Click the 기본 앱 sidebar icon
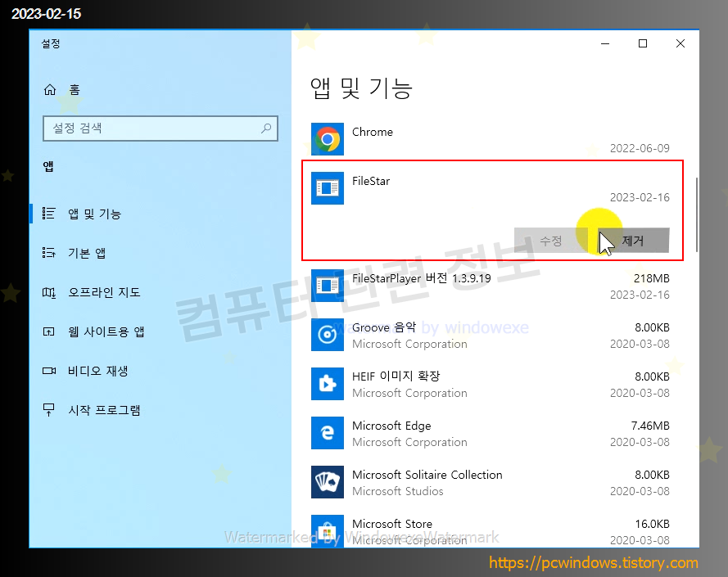Screen dimensions: 728x577 coord(49,253)
